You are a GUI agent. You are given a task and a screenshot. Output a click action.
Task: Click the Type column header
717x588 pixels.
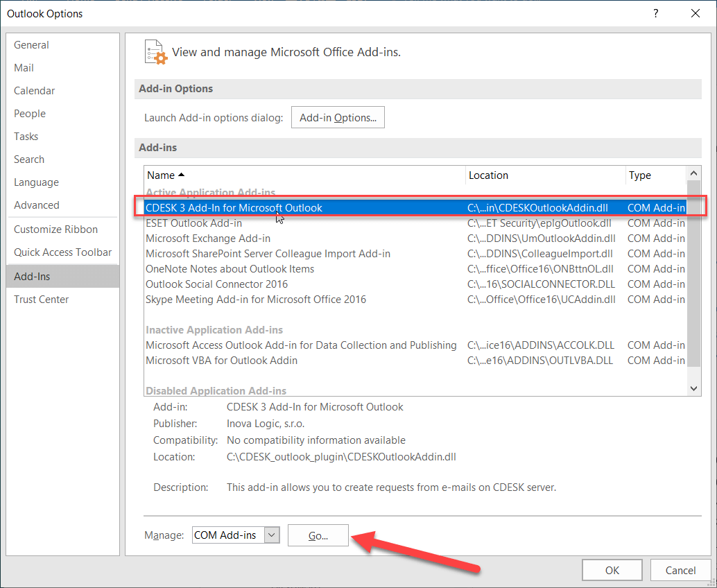pyautogui.click(x=656, y=175)
